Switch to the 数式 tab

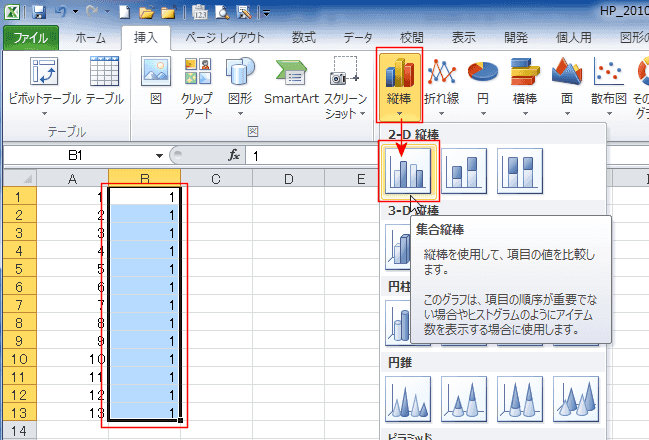pos(303,38)
